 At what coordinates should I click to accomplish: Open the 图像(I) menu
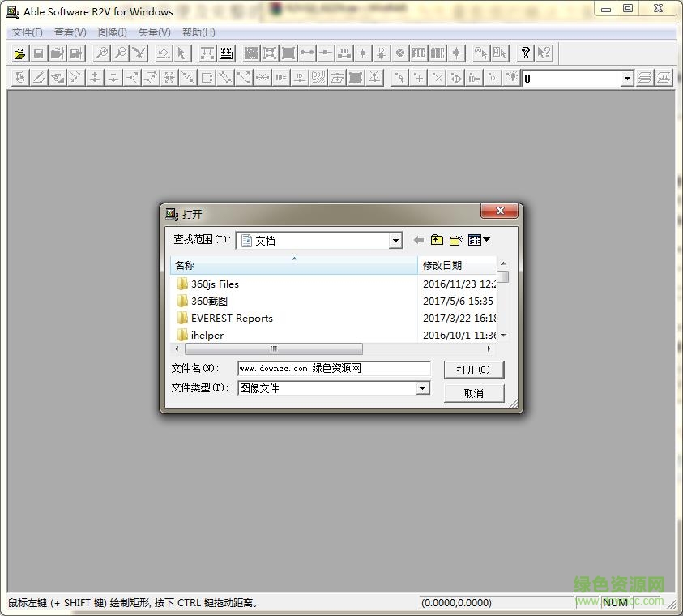point(111,32)
